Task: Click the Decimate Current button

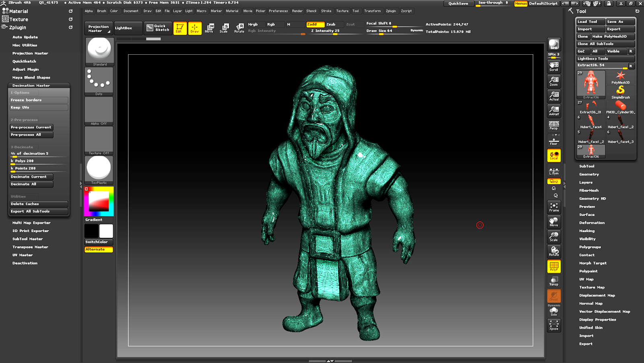Action: tap(31, 177)
